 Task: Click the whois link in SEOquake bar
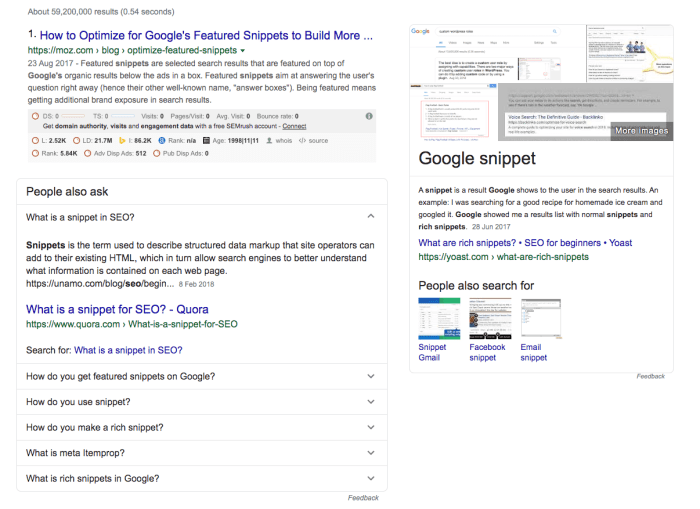click(283, 141)
